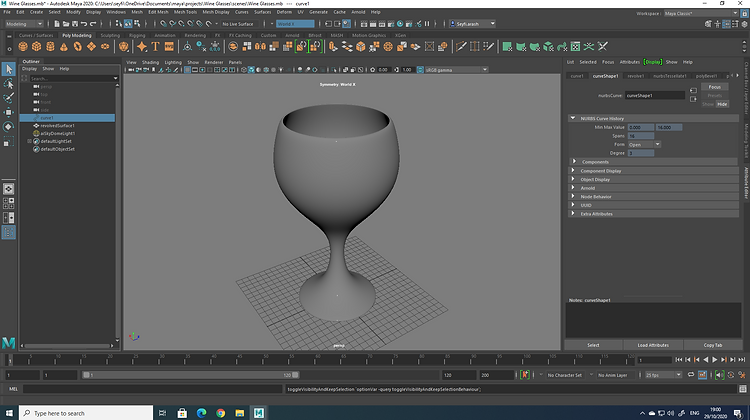Viewport: 750px width, 420px height.
Task: Open the Deform menu
Action: [x=284, y=12]
